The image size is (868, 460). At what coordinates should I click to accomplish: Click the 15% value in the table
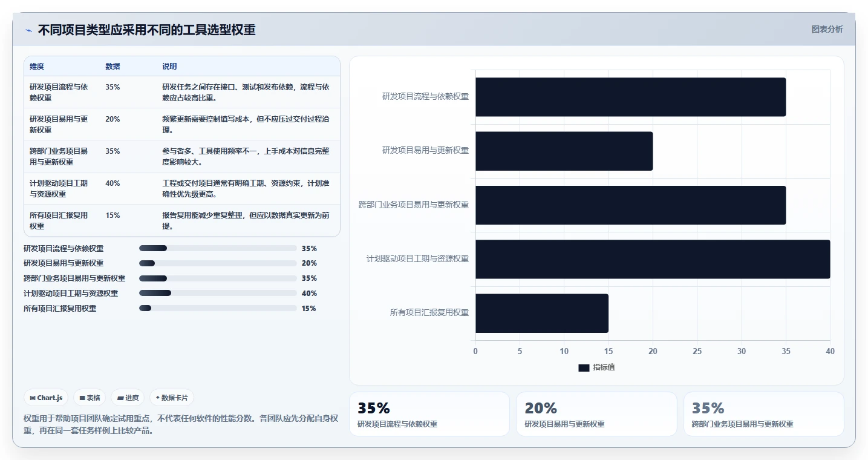[113, 215]
